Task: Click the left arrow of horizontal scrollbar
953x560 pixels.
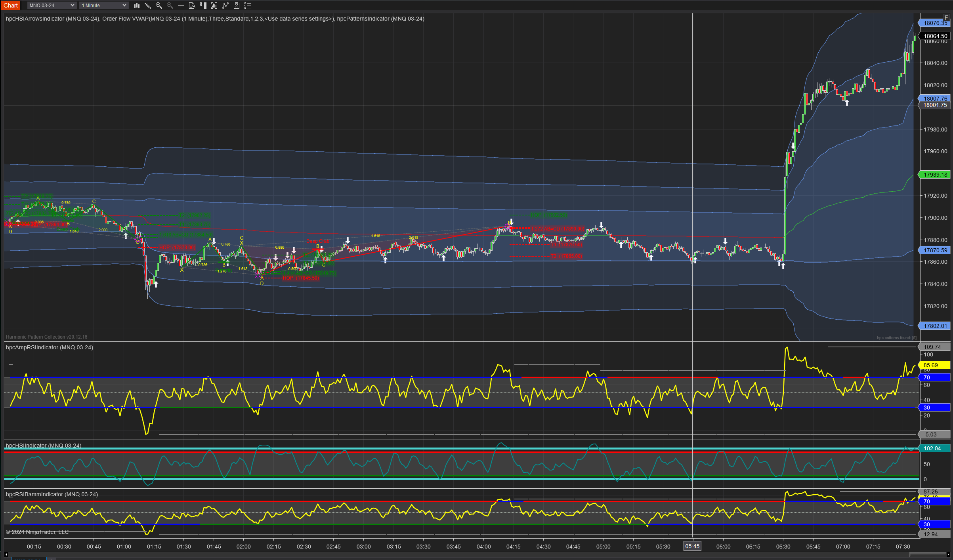Action: coord(6,554)
